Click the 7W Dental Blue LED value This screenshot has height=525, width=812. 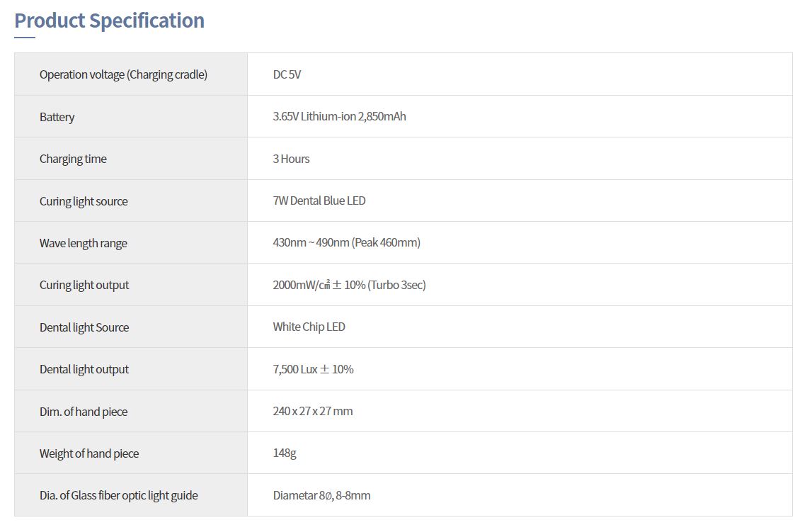coord(319,201)
